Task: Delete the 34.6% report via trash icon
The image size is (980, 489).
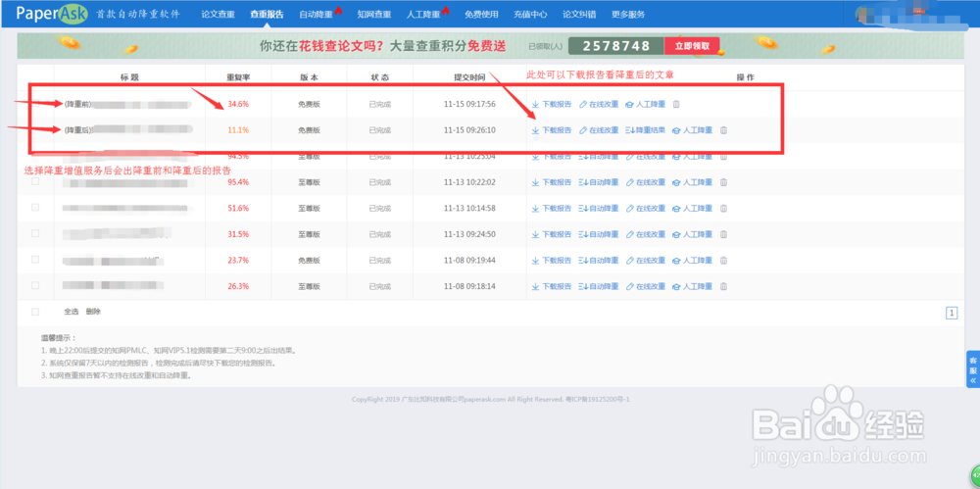Action: (676, 105)
